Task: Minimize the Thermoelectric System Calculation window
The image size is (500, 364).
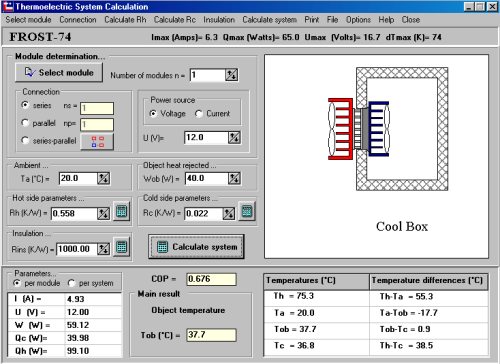Action: 469,7
